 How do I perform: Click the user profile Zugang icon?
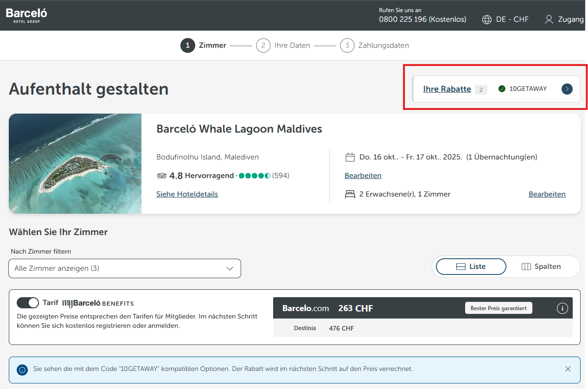pyautogui.click(x=549, y=19)
